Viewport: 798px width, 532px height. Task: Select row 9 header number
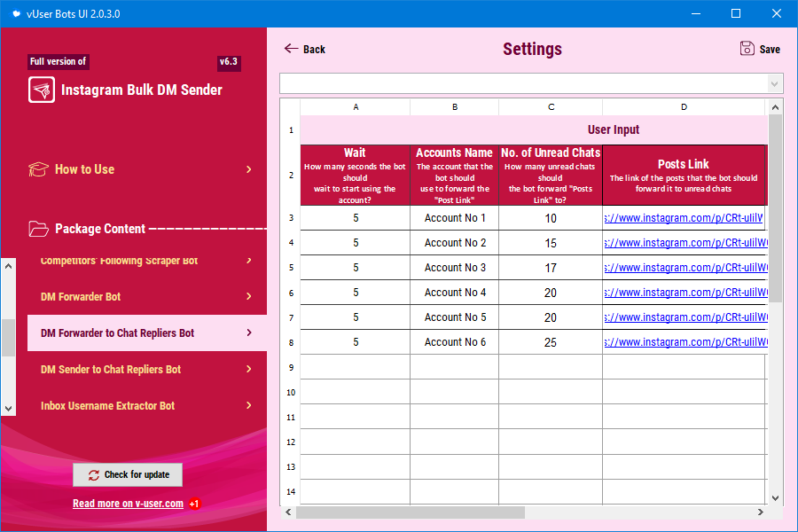click(291, 367)
